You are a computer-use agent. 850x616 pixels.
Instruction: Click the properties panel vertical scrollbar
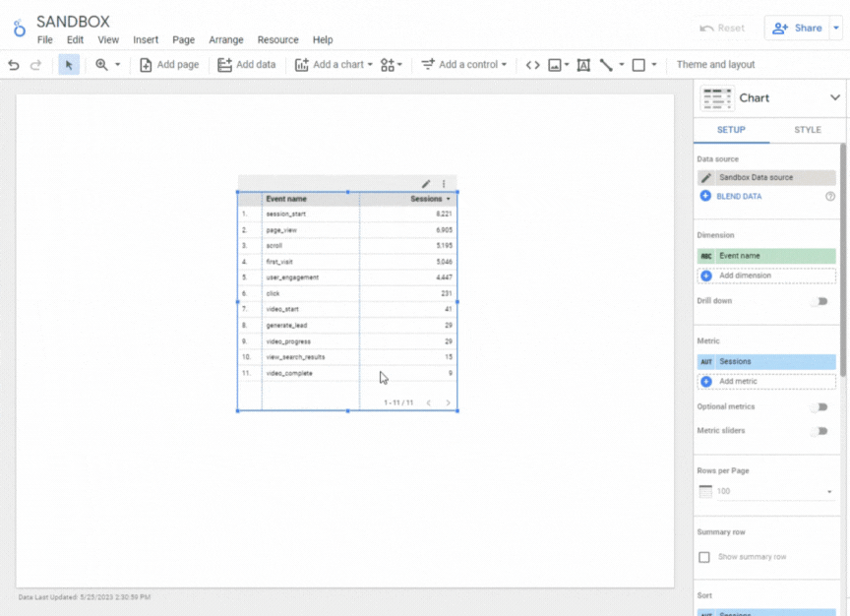pos(843,261)
